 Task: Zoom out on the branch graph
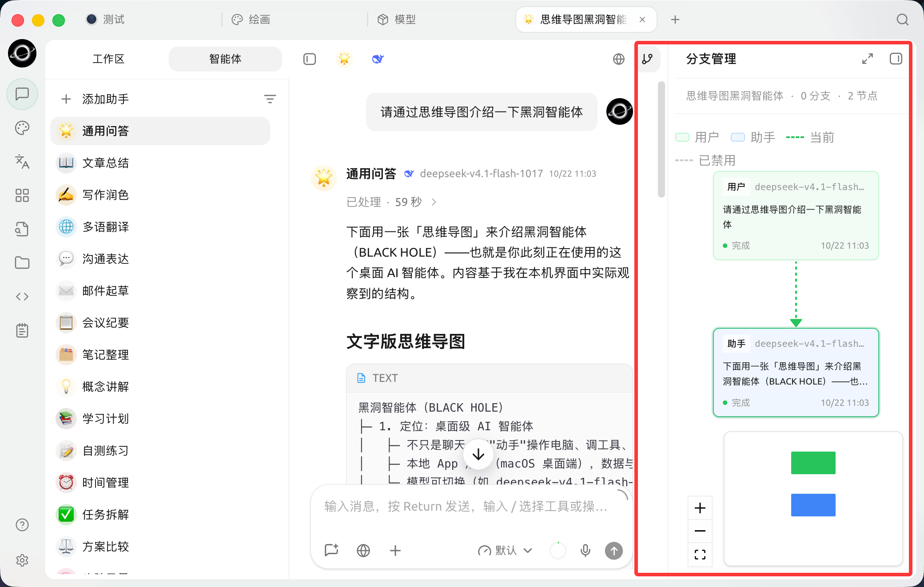click(x=700, y=531)
